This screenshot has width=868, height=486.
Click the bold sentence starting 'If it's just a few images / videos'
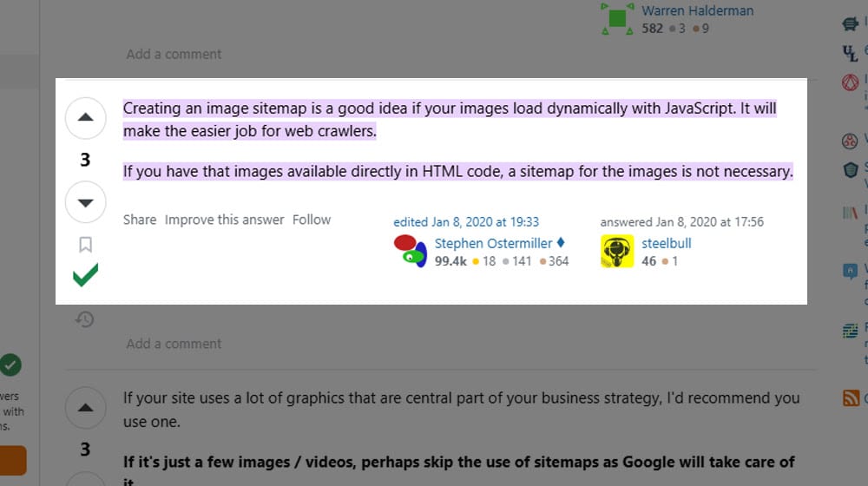coord(458,471)
